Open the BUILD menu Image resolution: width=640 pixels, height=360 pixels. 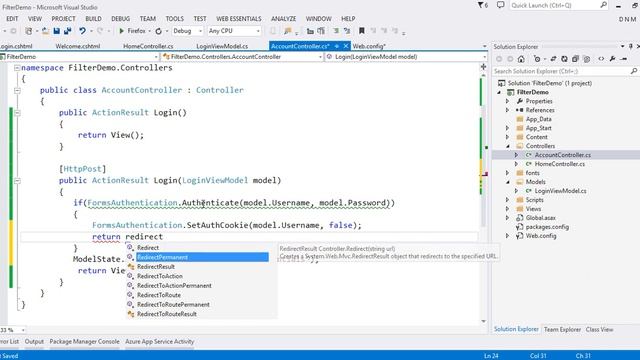coord(93,19)
